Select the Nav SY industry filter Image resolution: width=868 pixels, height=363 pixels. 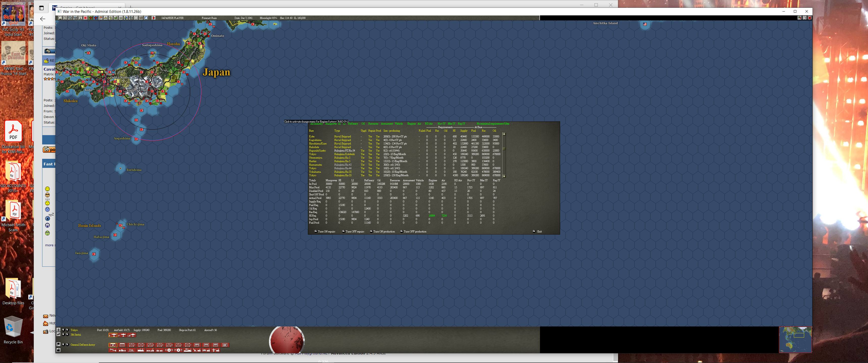click(x=441, y=124)
